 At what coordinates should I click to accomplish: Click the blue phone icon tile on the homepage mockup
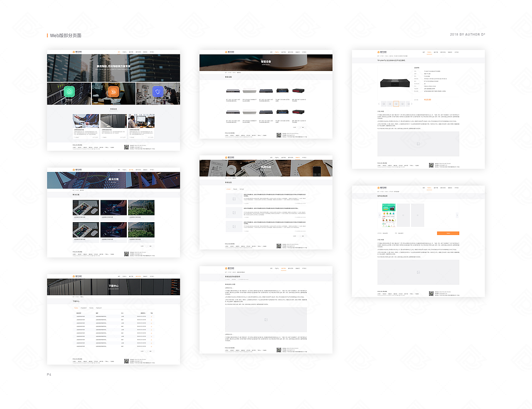pyautogui.click(x=158, y=91)
